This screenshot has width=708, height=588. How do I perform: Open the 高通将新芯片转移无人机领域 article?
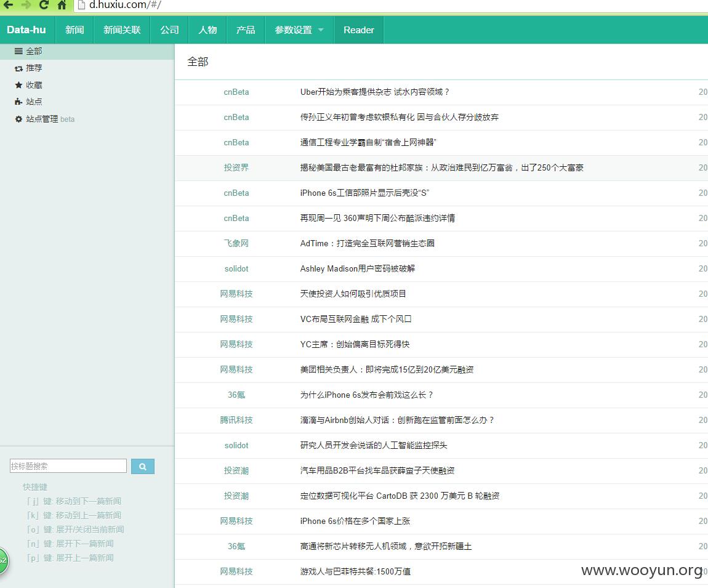click(385, 547)
